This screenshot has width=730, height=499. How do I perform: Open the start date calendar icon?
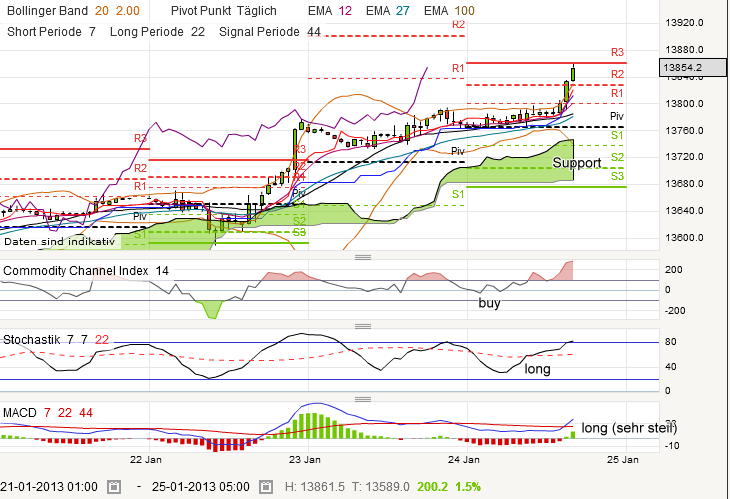click(x=114, y=487)
